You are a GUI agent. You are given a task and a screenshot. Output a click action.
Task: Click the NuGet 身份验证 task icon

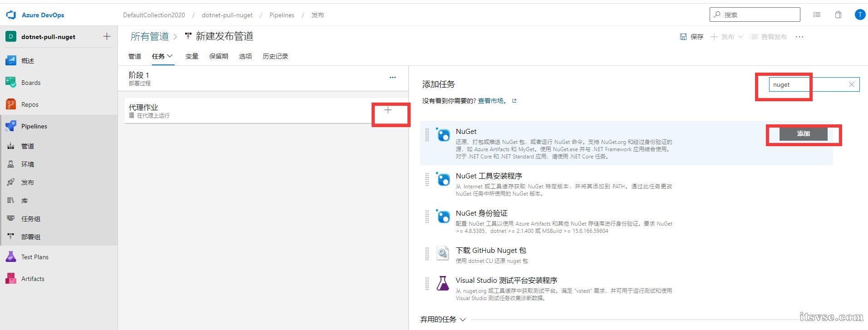(x=443, y=217)
